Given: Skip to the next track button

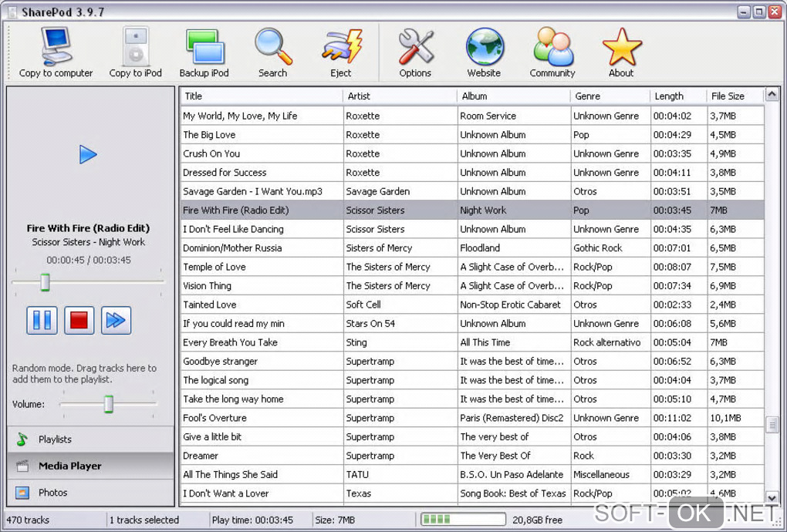Looking at the screenshot, I should pyautogui.click(x=116, y=320).
